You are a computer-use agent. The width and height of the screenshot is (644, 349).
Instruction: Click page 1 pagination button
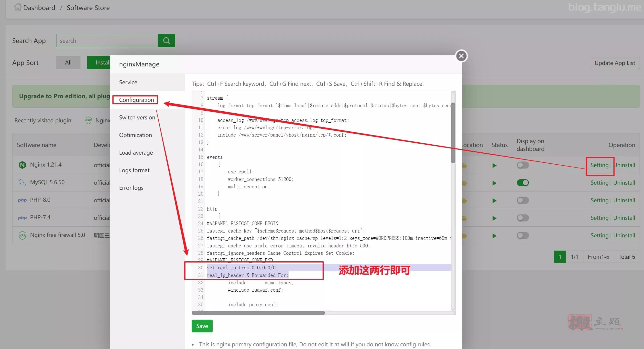pos(559,257)
